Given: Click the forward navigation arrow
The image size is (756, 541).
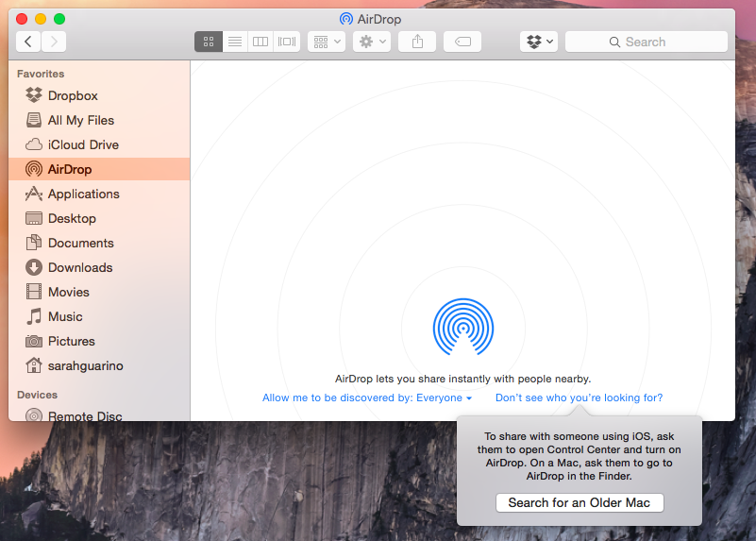Looking at the screenshot, I should (54, 42).
